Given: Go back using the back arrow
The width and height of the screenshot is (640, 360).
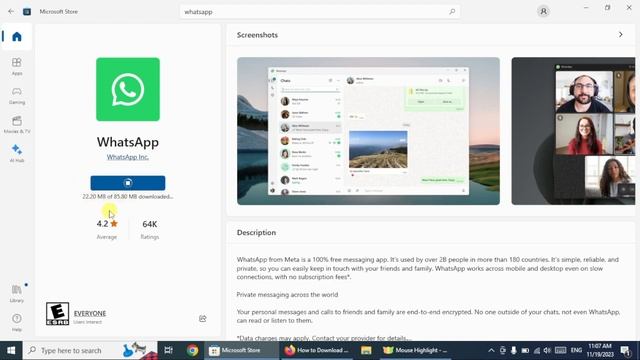Looking at the screenshot, I should 11,11.
